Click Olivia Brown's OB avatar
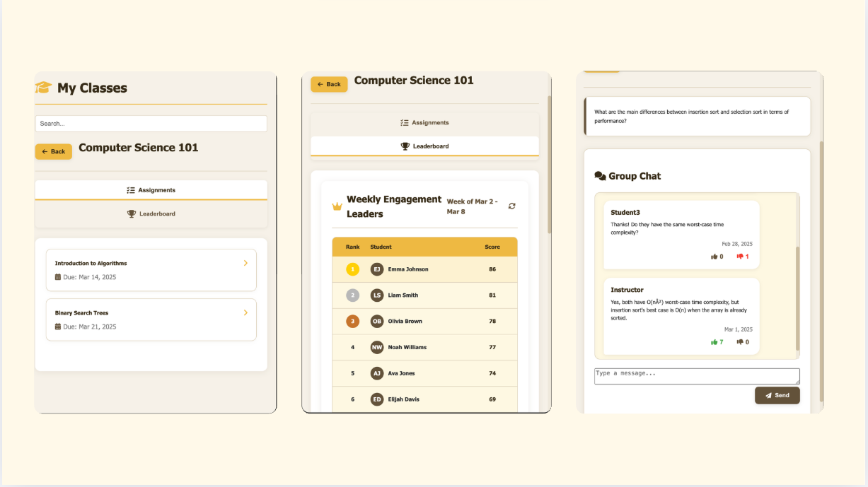Image resolution: width=868 pixels, height=487 pixels. [377, 321]
